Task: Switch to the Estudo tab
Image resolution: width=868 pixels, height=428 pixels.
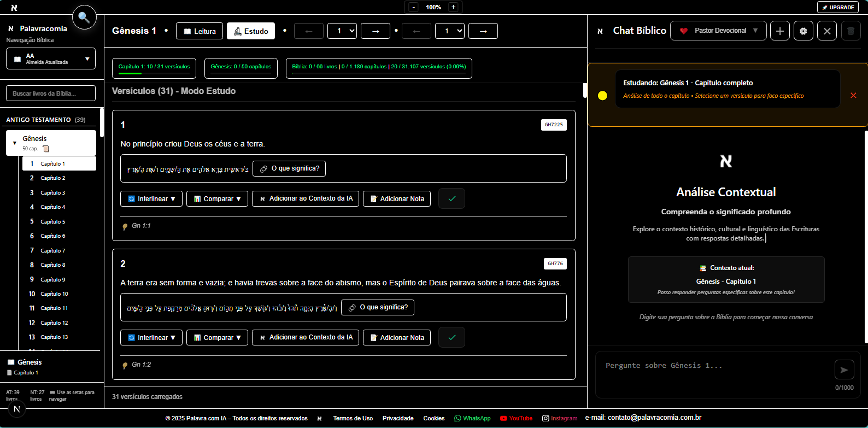Action: (251, 31)
